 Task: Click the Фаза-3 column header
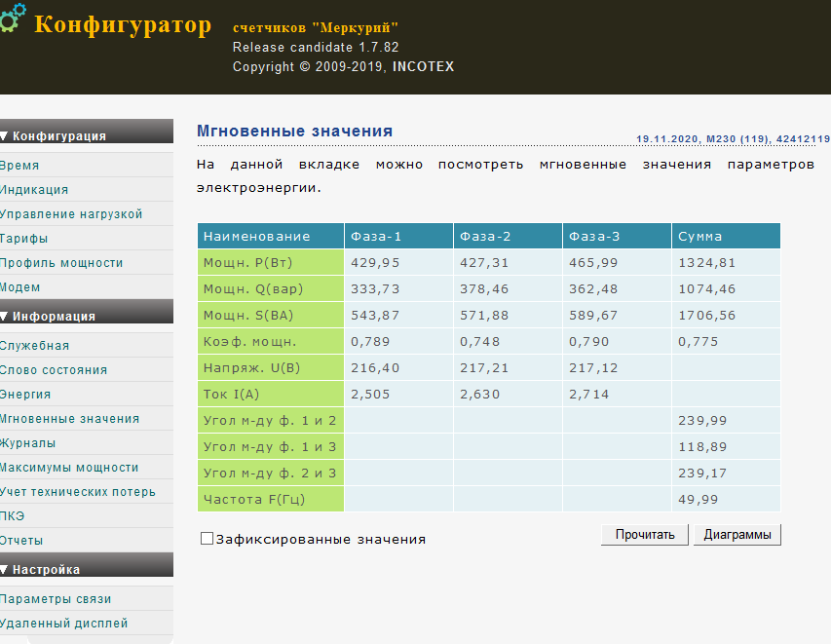tap(618, 236)
